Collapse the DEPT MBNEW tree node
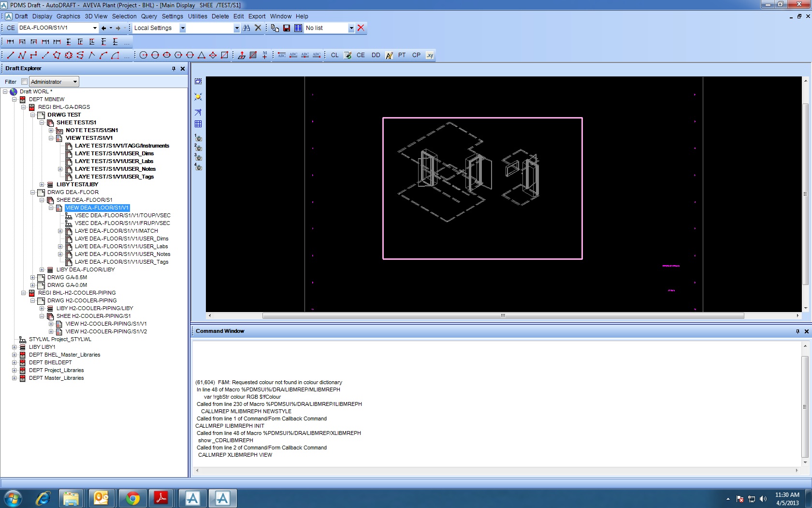812x508 pixels. point(14,99)
